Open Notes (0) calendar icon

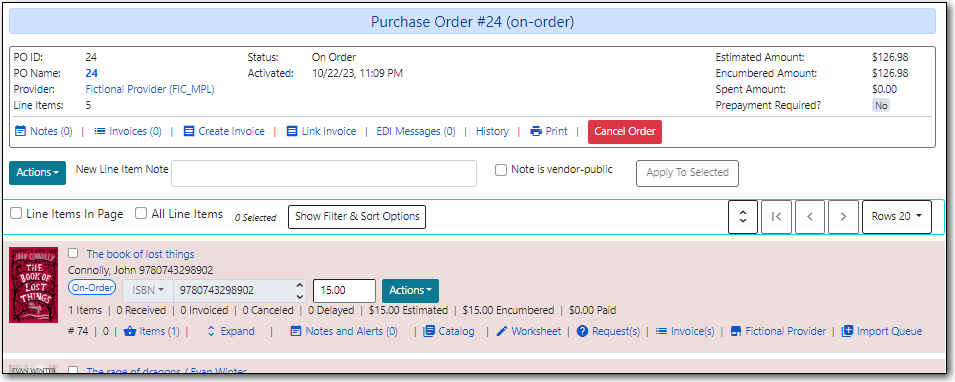point(20,131)
